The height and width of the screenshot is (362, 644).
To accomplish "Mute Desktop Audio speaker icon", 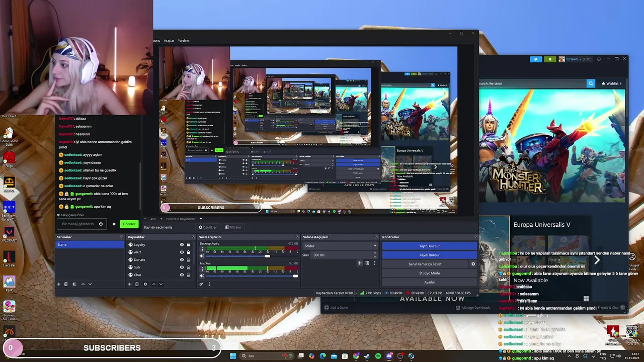I will click(202, 256).
